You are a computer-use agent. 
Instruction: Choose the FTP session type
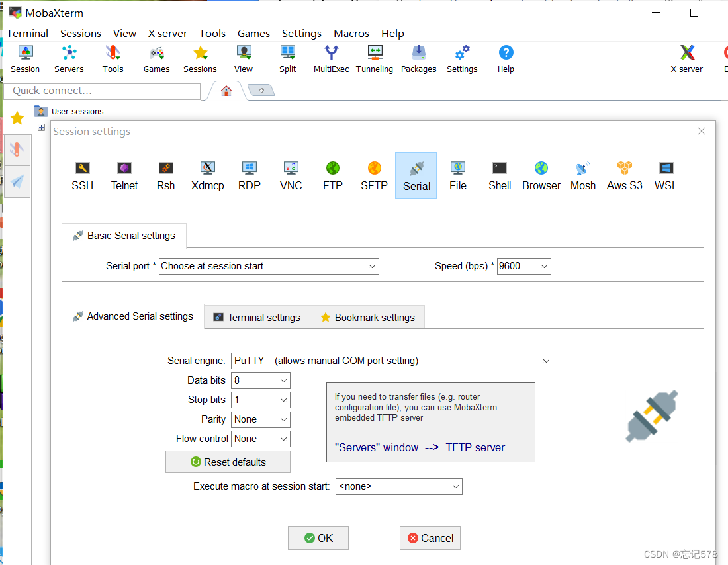tap(333, 175)
